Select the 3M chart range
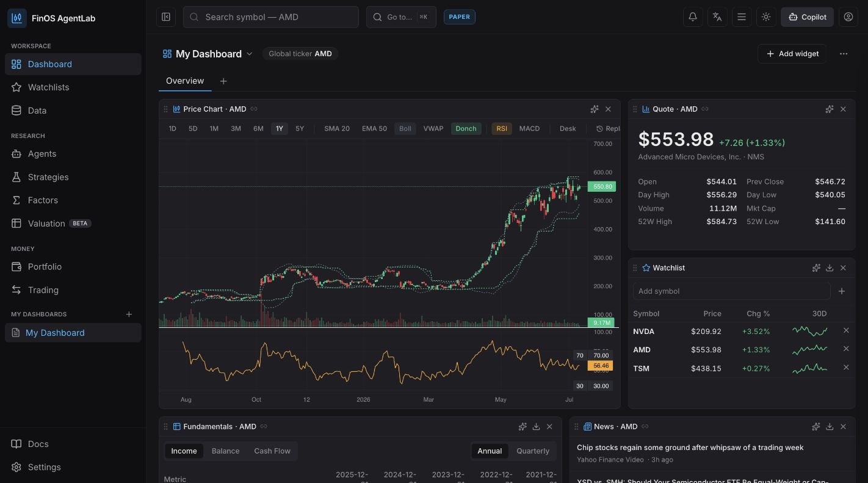The image size is (868, 483). pyautogui.click(x=236, y=129)
